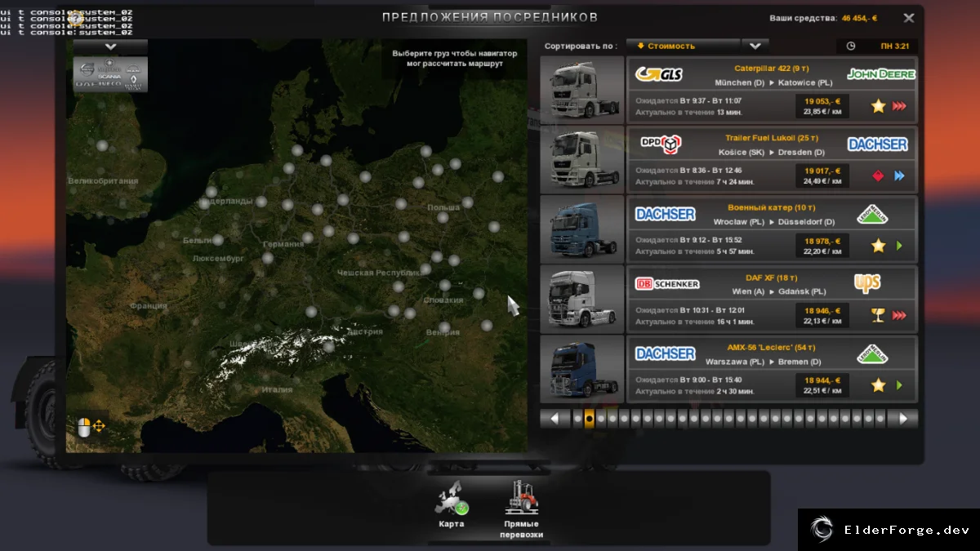Click the Dachser logo in the Košice–Dresden job
Screen dimensions: 980x551
878,144
